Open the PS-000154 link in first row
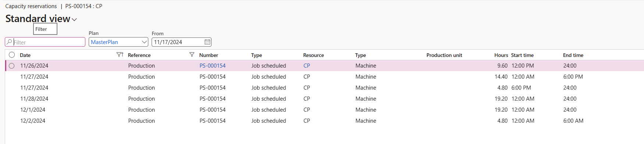The height and width of the screenshot is (144, 644). 212,66
